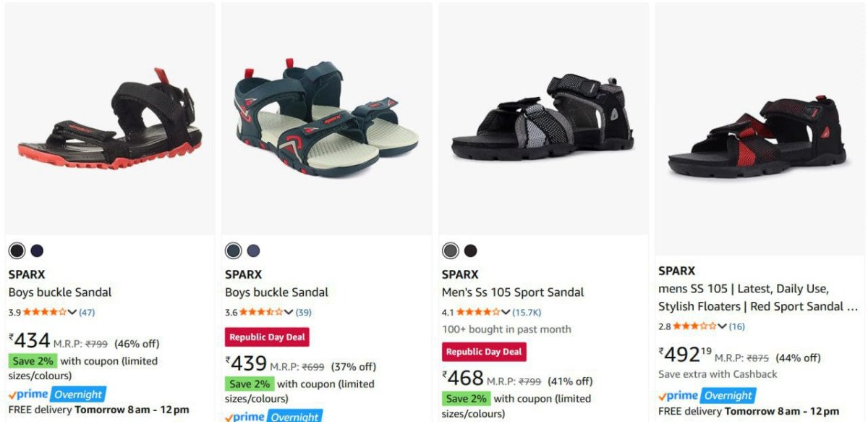Open the 15.7K ratings link
Viewport: 868px width, 422px height.
(527, 312)
